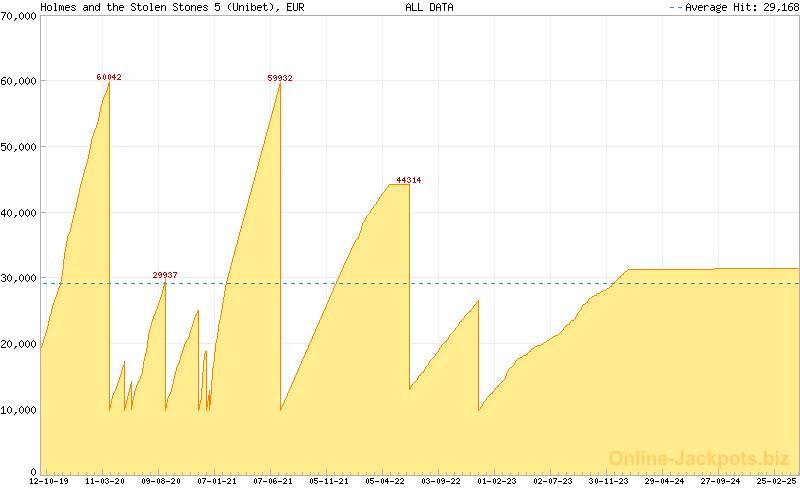Click the 25-02-25 date on x-axis
This screenshot has height=490, width=800.
tap(776, 482)
